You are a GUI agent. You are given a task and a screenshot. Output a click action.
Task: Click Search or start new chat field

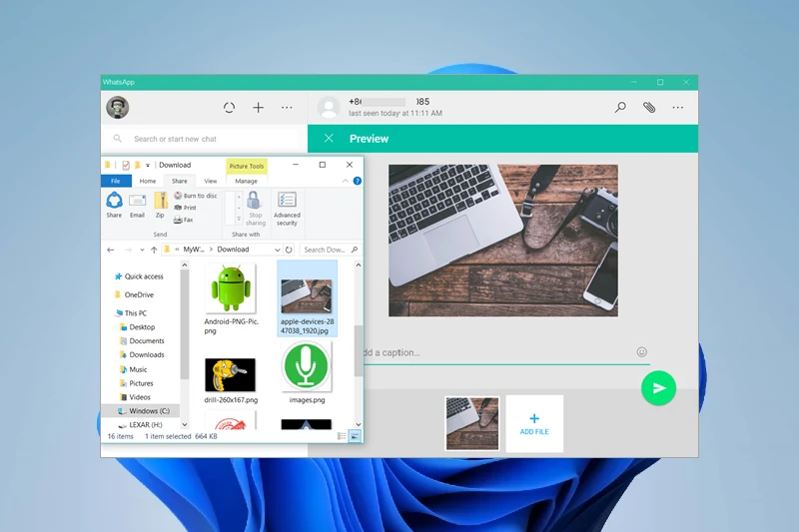point(203,139)
